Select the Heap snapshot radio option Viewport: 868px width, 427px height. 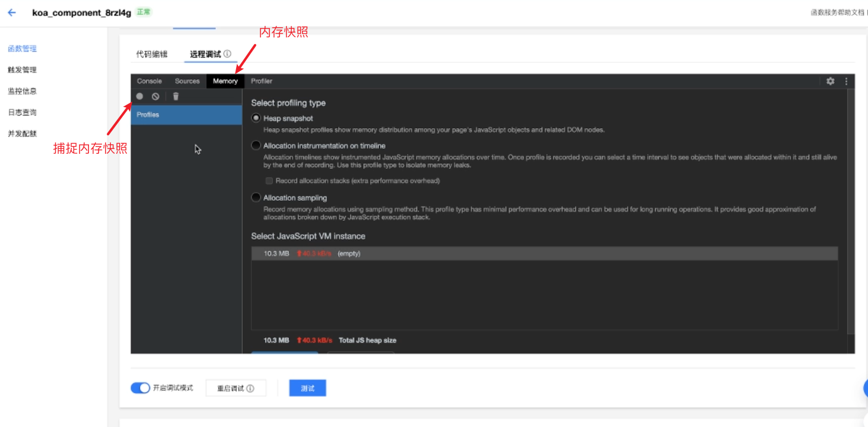click(256, 118)
